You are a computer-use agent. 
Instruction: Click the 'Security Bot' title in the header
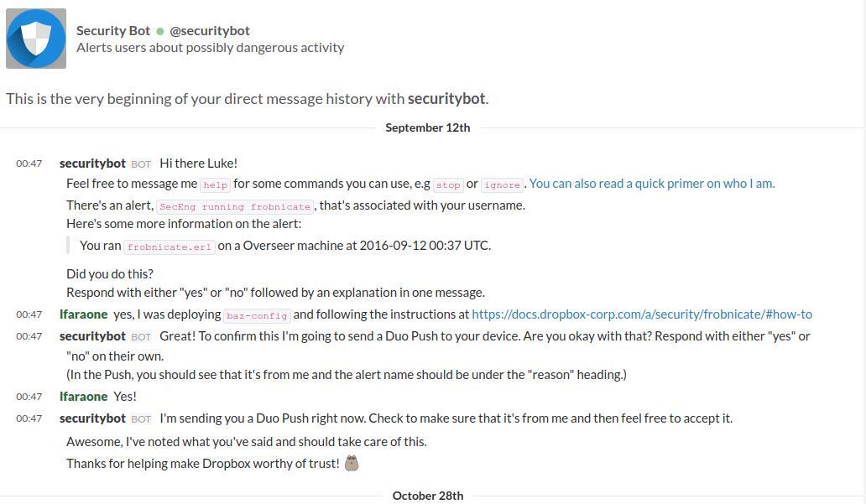113,30
